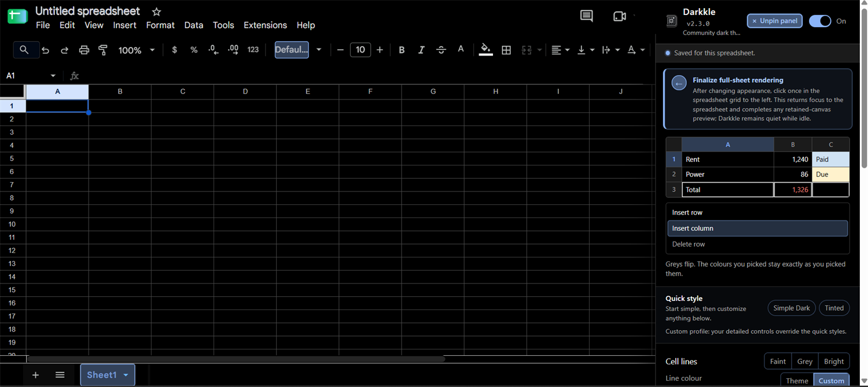Decrease font size with minus button
The width and height of the screenshot is (868, 387).
coord(340,50)
